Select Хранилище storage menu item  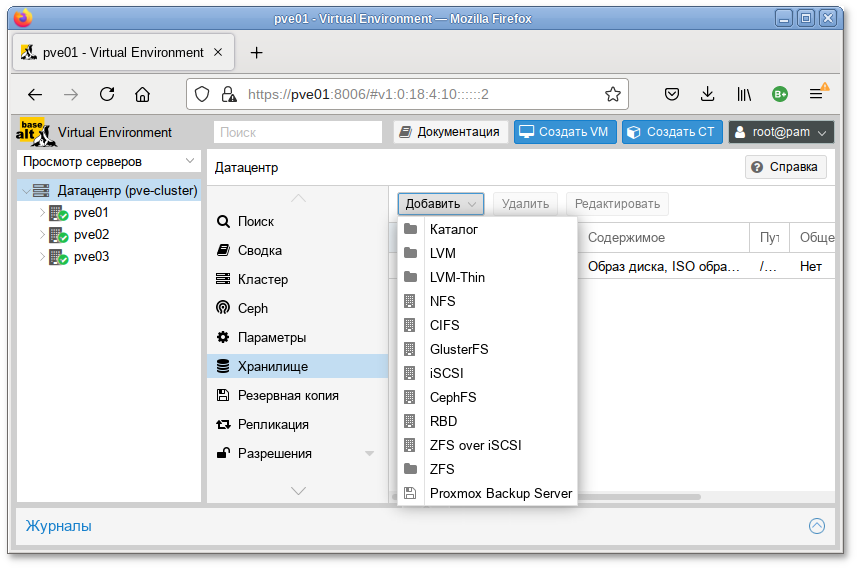[298, 366]
